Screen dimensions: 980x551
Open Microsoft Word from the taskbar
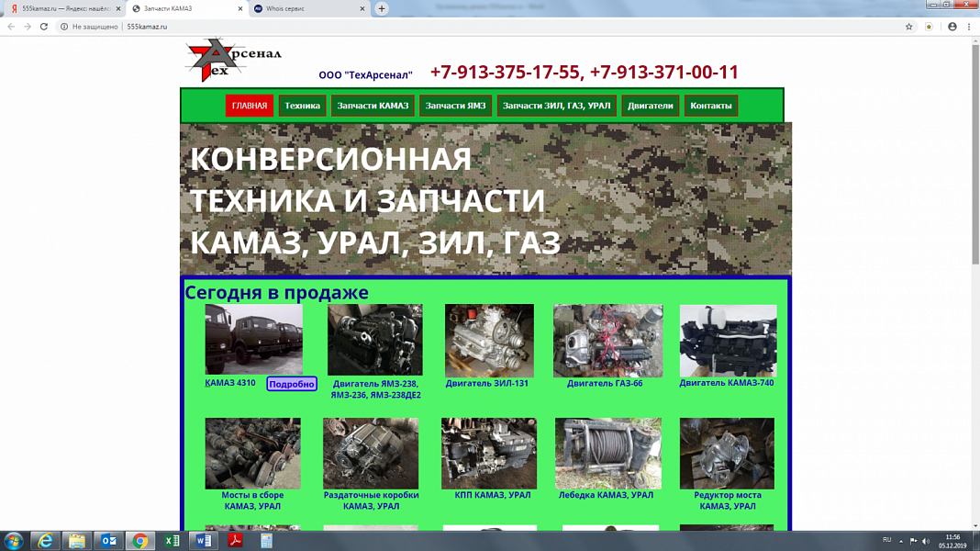[203, 540]
